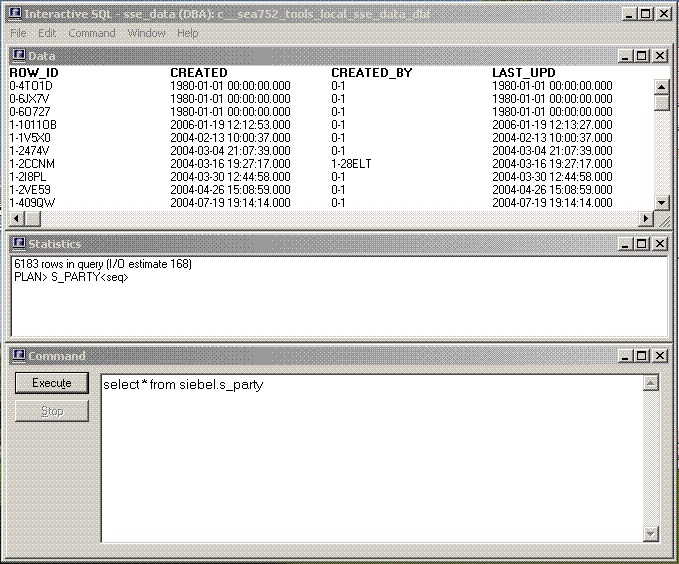679x564 pixels.
Task: Select row ID 0-60727
Action: (x=30, y=112)
